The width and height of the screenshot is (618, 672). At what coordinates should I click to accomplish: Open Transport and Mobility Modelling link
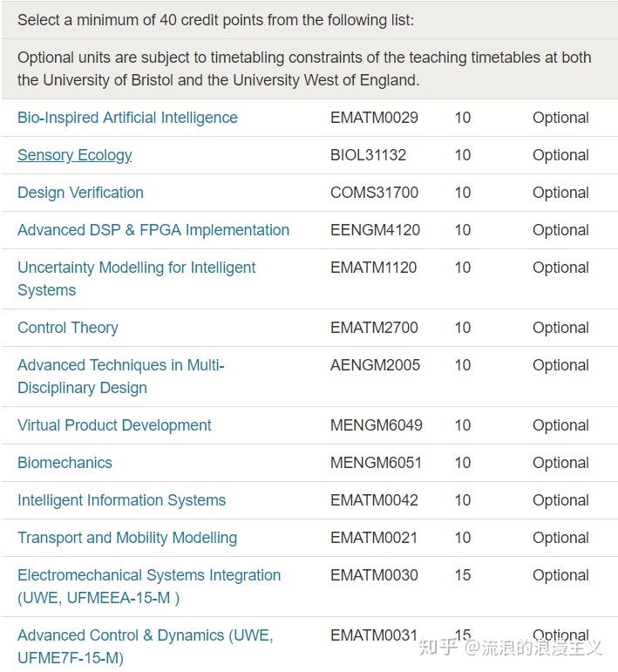point(127,538)
